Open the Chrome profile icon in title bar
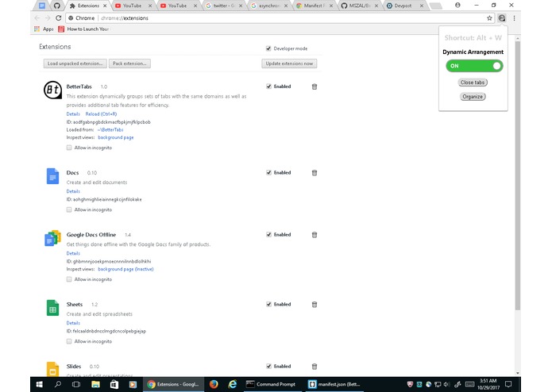552x392 pixels. (x=457, y=6)
